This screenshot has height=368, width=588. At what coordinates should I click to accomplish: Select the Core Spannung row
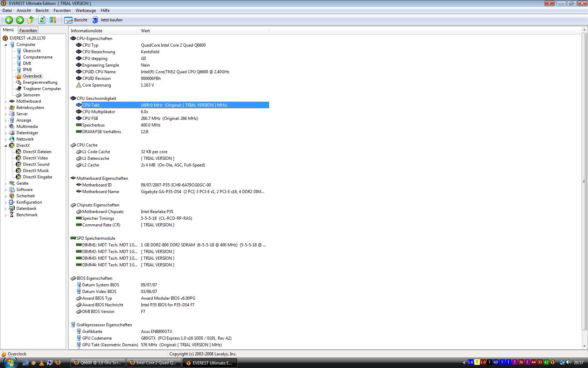tap(172, 85)
